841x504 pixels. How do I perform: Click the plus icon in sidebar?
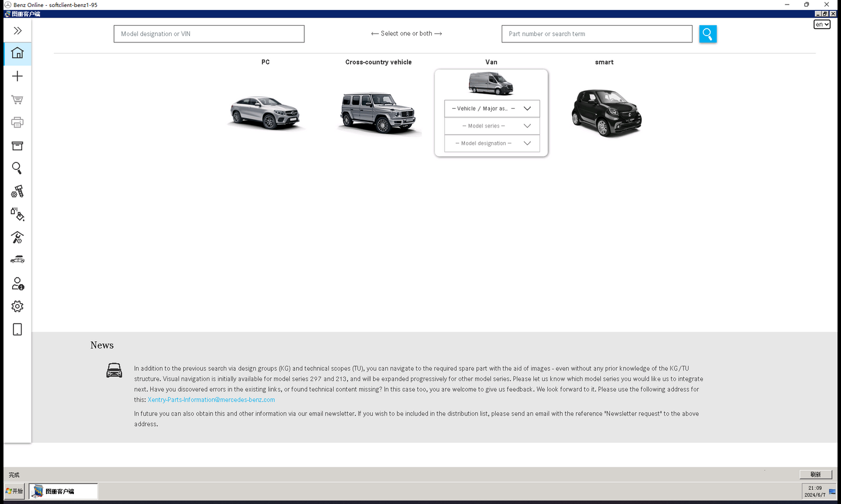17,76
